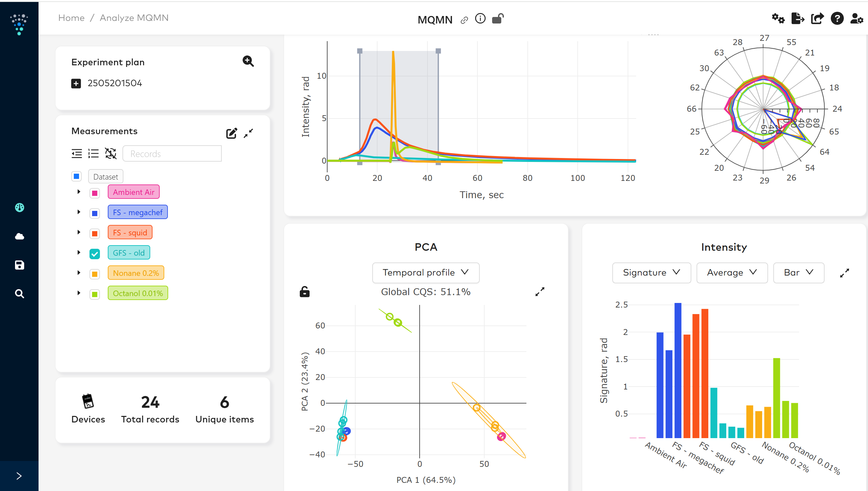
Task: Click the save disk icon in sidebar
Action: pyautogui.click(x=19, y=265)
